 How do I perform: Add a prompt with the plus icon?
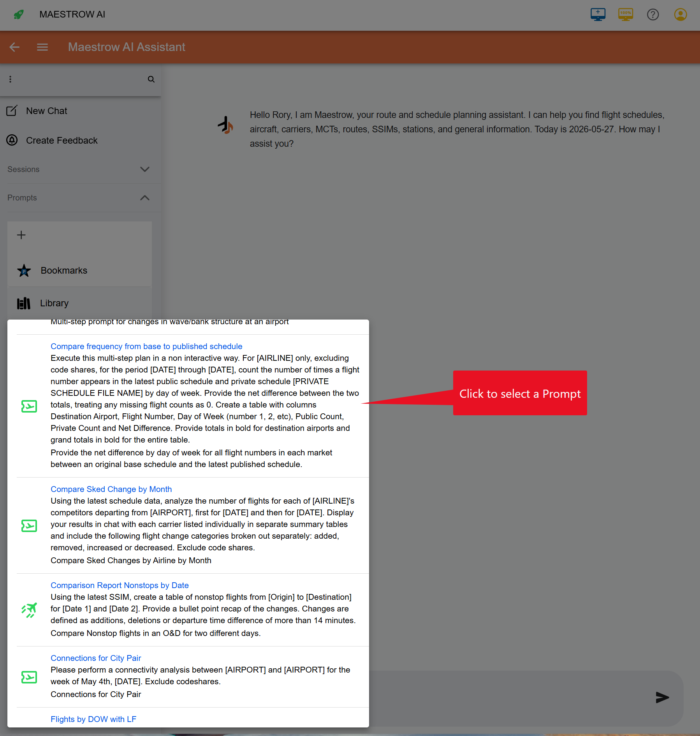click(21, 235)
